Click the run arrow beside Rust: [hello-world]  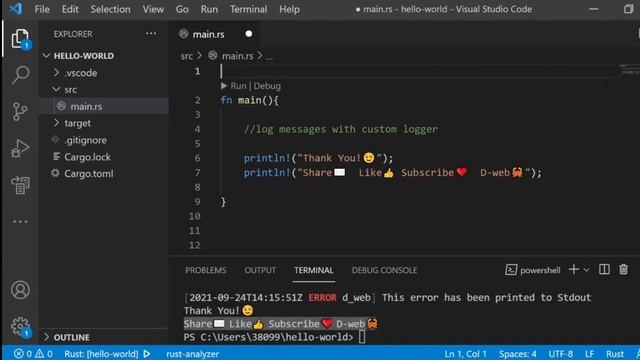[x=147, y=353]
